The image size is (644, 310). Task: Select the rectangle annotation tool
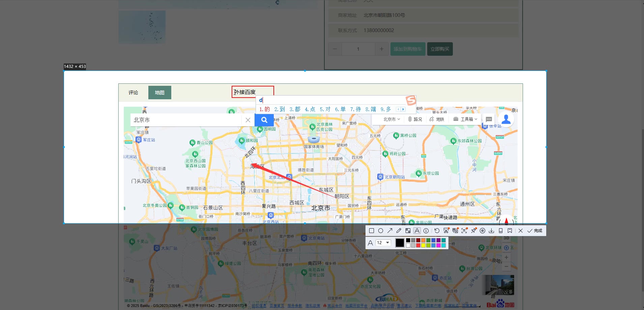click(x=371, y=231)
